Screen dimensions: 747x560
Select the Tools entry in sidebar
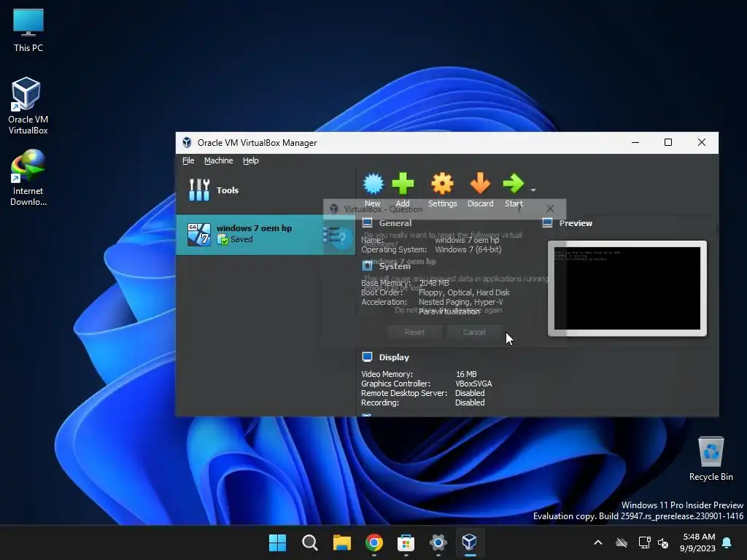[x=266, y=190]
